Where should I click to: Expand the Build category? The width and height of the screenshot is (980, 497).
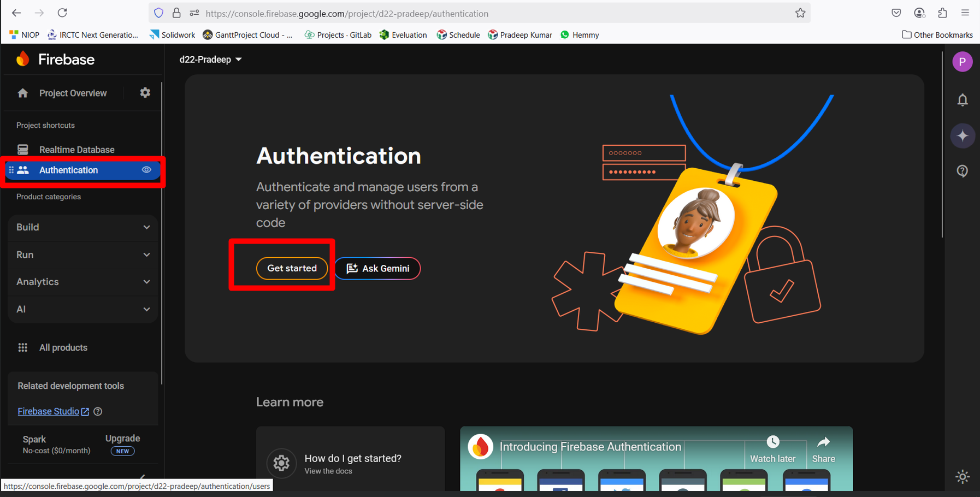[x=83, y=227]
